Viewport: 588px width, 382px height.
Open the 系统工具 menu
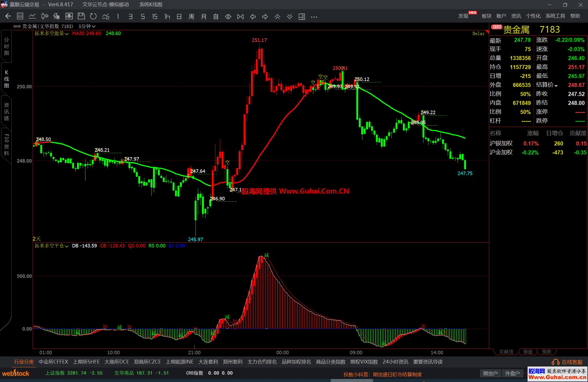(x=555, y=16)
